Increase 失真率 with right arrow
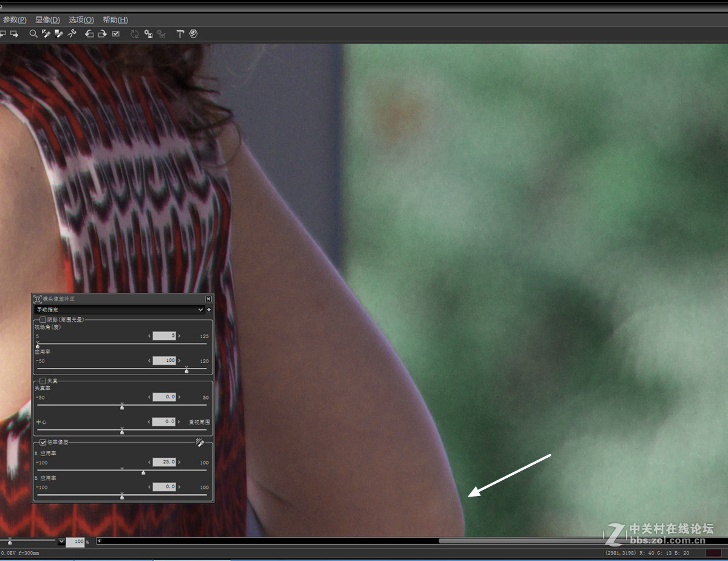This screenshot has width=728, height=561. [x=179, y=397]
